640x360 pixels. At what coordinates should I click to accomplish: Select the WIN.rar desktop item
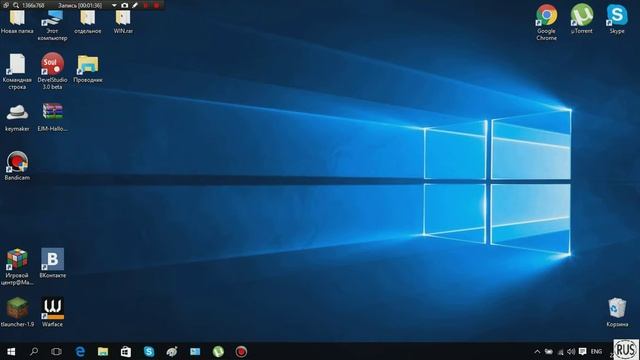pos(123,22)
